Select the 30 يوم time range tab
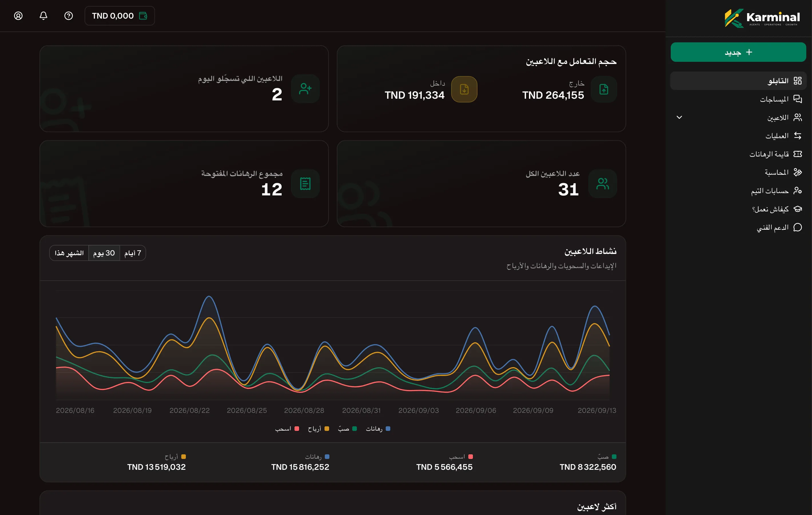 pos(104,253)
